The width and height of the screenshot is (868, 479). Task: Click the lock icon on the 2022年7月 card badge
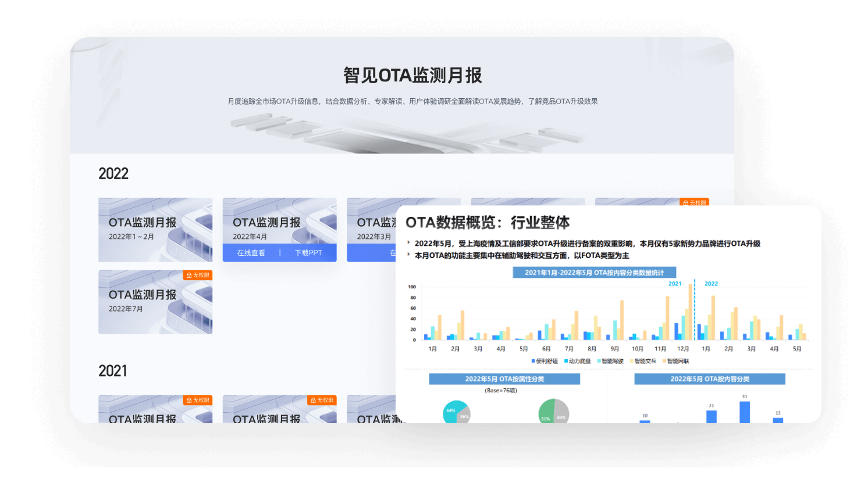click(189, 275)
